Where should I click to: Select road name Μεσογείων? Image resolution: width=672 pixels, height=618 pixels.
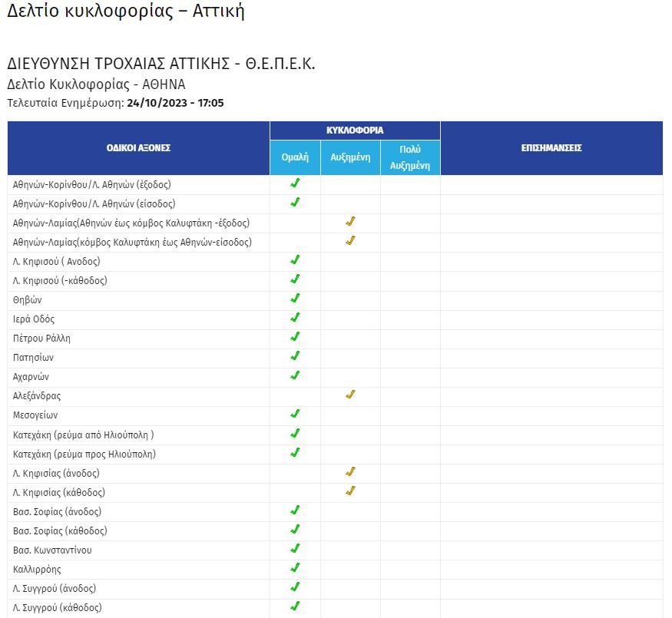click(35, 415)
